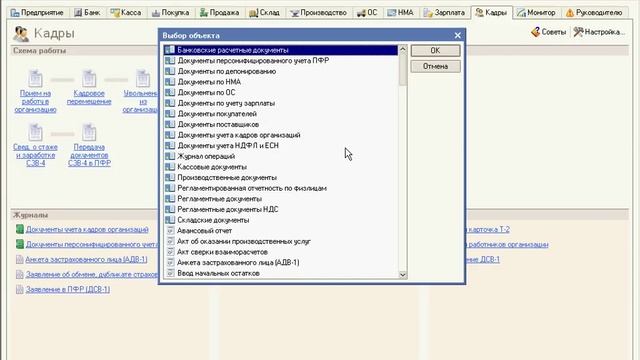640x360 pixels.
Task: Open the Монитор tab
Action: pyautogui.click(x=536, y=13)
